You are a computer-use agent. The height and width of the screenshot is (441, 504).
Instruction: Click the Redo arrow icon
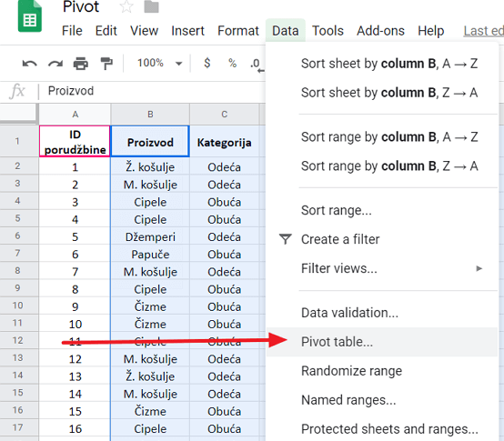pyautogui.click(x=55, y=64)
